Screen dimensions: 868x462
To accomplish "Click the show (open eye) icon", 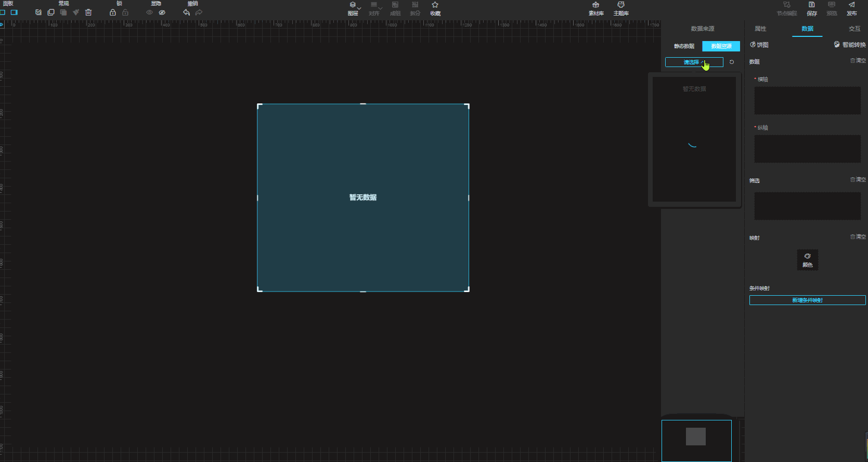I will click(150, 12).
